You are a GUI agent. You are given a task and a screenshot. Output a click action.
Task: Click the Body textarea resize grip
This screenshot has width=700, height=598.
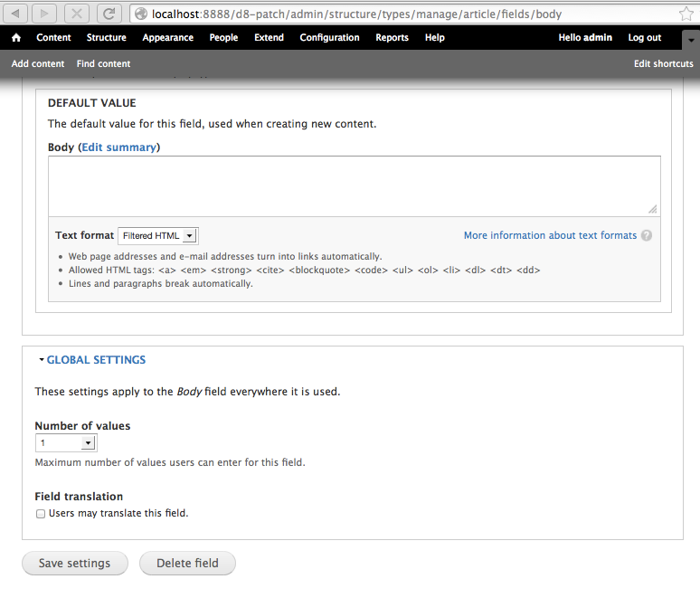tap(653, 209)
